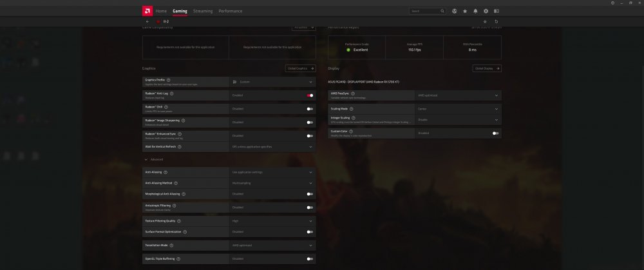The height and width of the screenshot is (270, 644).
Task: Open settings gear in the top bar
Action: tap(486, 11)
